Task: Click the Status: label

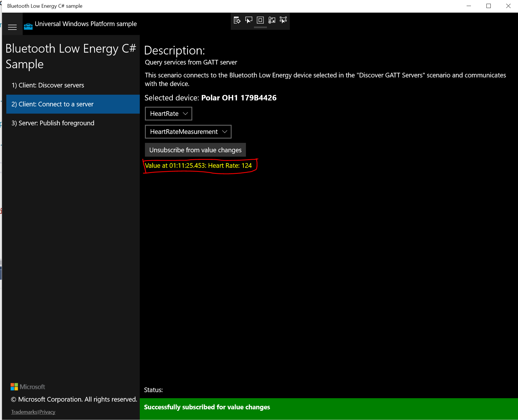Action: (153, 390)
